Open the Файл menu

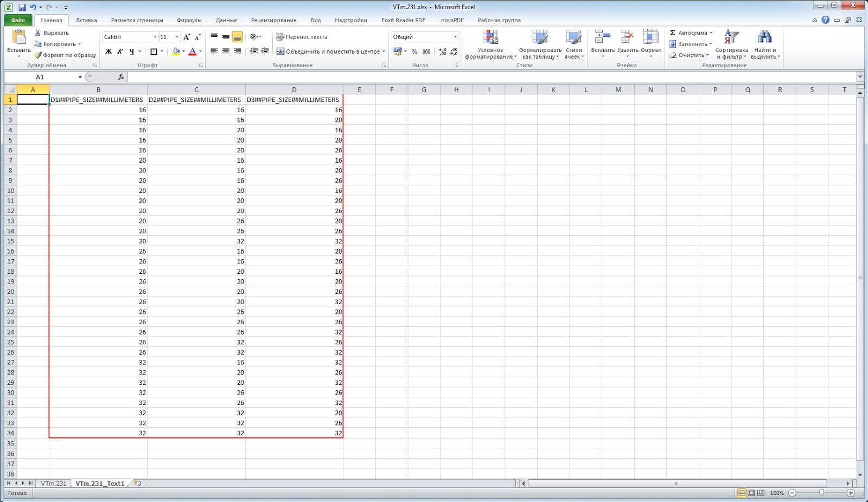click(x=19, y=20)
